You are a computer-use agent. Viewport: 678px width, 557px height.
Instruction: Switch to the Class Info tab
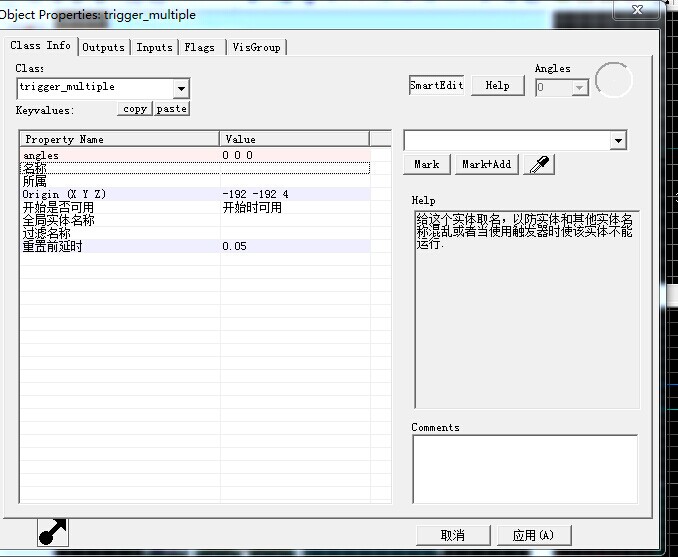point(41,45)
